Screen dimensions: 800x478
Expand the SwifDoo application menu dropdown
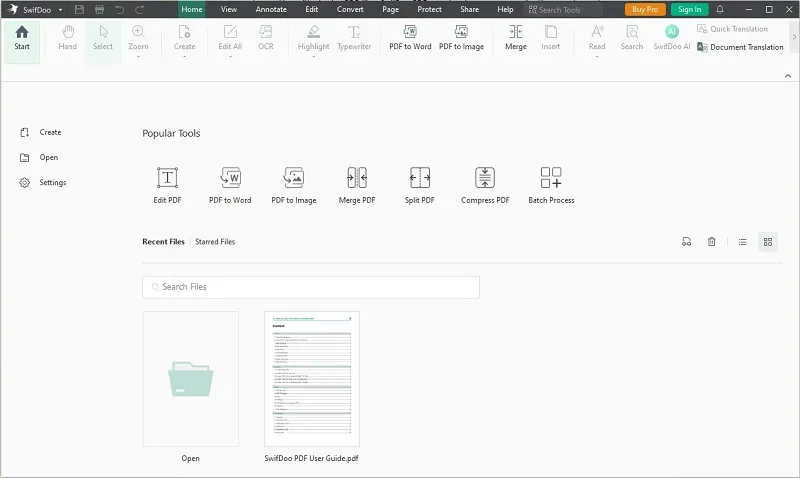pyautogui.click(x=61, y=9)
